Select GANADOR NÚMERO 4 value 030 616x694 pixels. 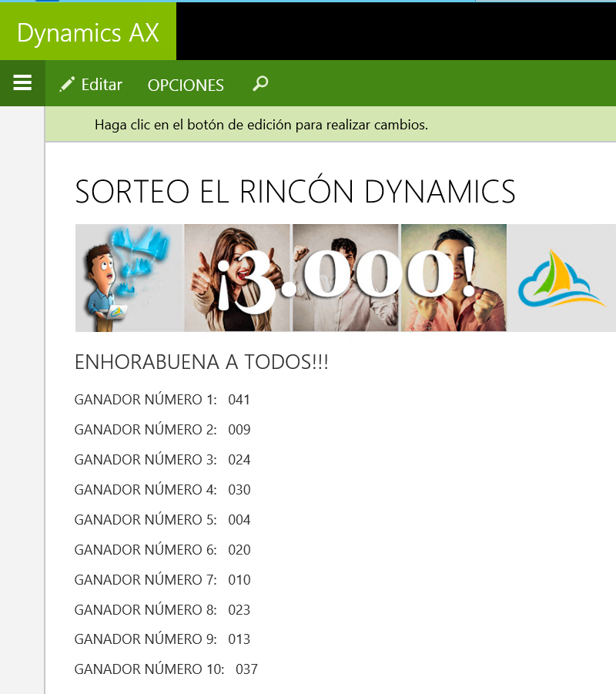(x=239, y=490)
